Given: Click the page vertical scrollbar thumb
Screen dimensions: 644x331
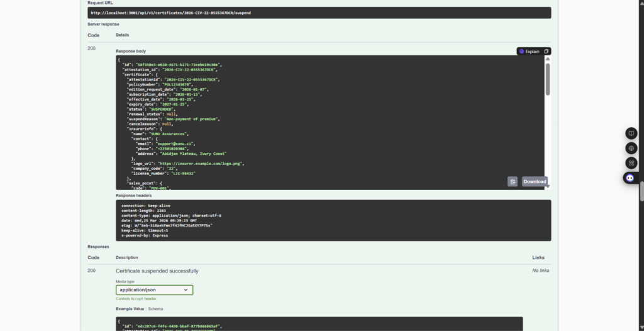Looking at the screenshot, I should pos(641,191).
